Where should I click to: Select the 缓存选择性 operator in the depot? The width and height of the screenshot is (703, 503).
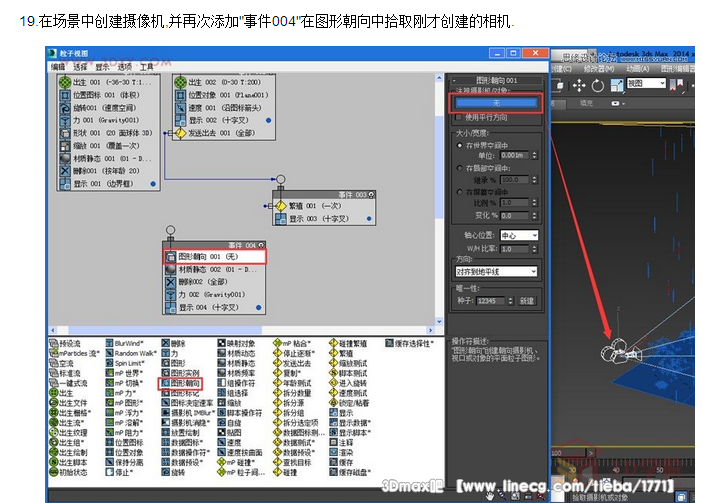[x=410, y=343]
